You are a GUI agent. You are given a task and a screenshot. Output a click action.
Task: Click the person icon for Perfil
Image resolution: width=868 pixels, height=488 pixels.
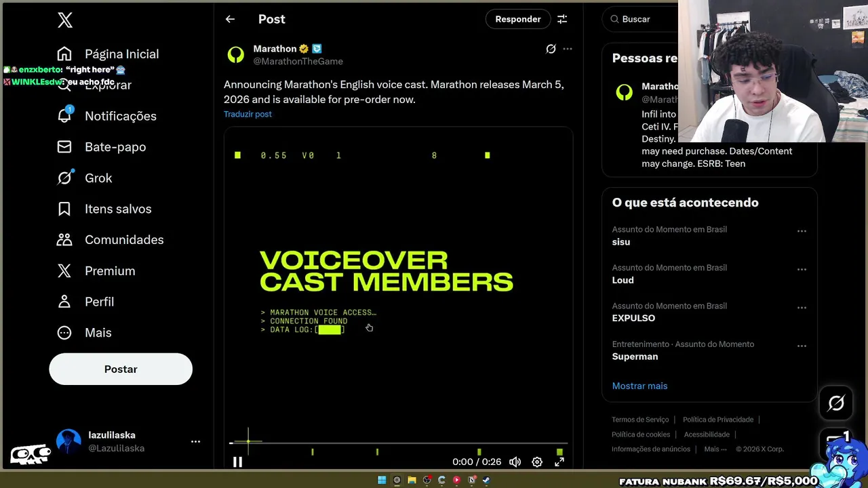[64, 302]
